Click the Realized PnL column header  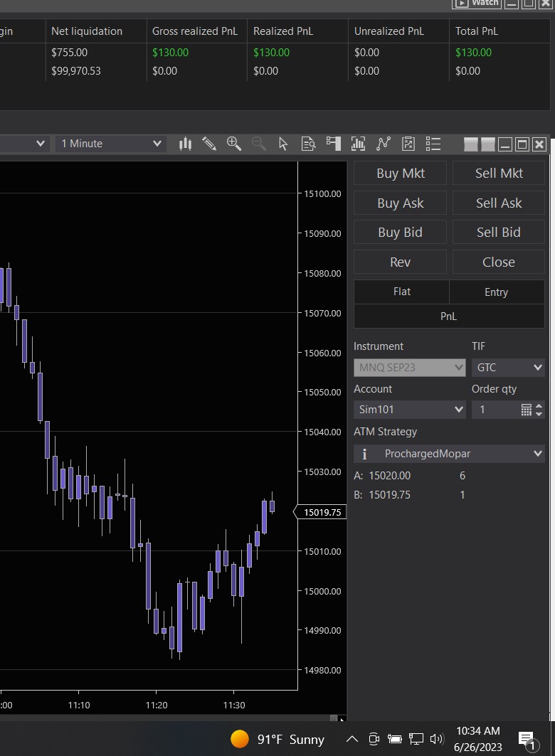pyautogui.click(x=283, y=31)
